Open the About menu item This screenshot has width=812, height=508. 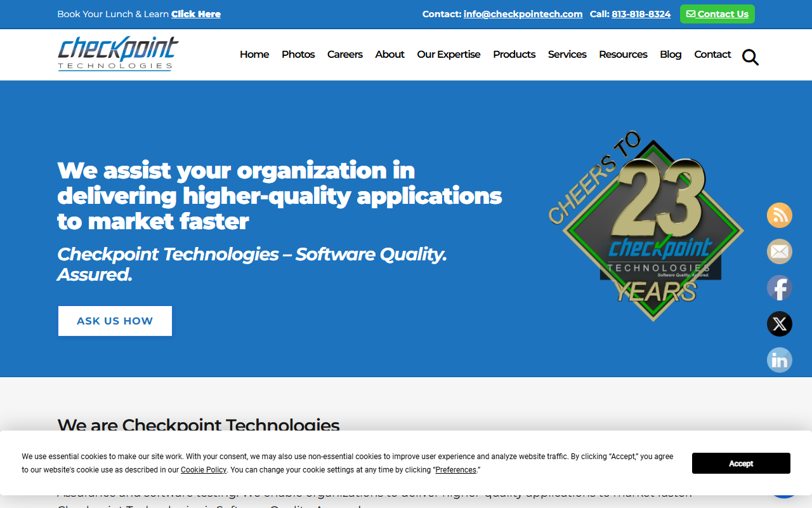click(390, 55)
